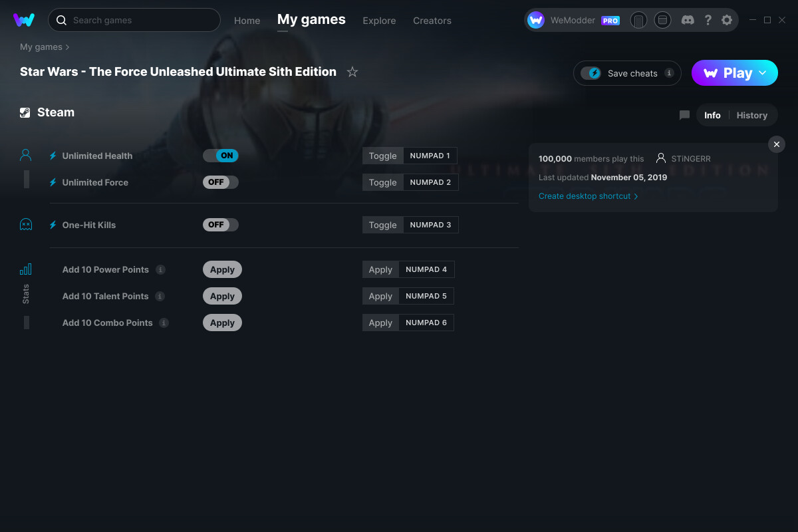The height and width of the screenshot is (532, 798).
Task: Click the PRO badge
Action: coord(610,21)
